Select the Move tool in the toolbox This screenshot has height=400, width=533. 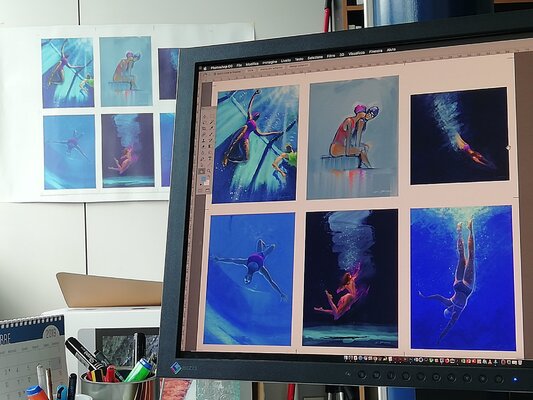coord(204,117)
